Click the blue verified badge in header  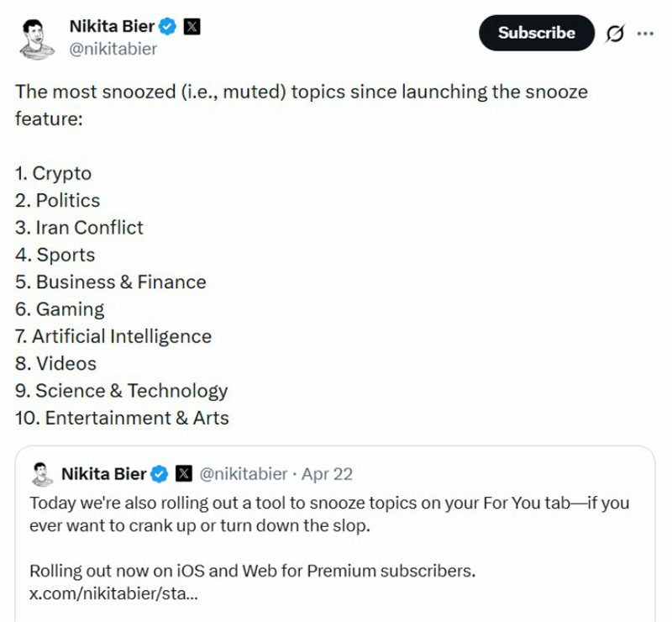tap(168, 27)
